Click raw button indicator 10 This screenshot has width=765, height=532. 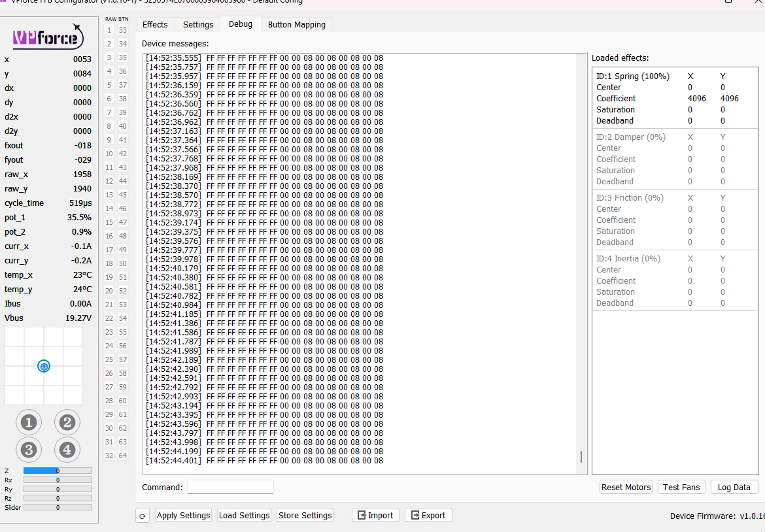tap(109, 154)
